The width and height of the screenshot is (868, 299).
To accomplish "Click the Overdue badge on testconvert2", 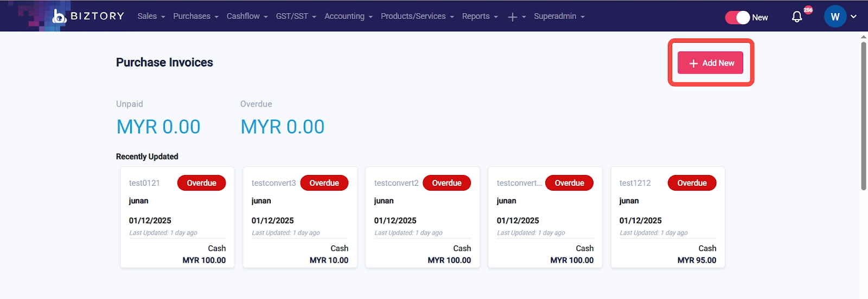I will (447, 183).
